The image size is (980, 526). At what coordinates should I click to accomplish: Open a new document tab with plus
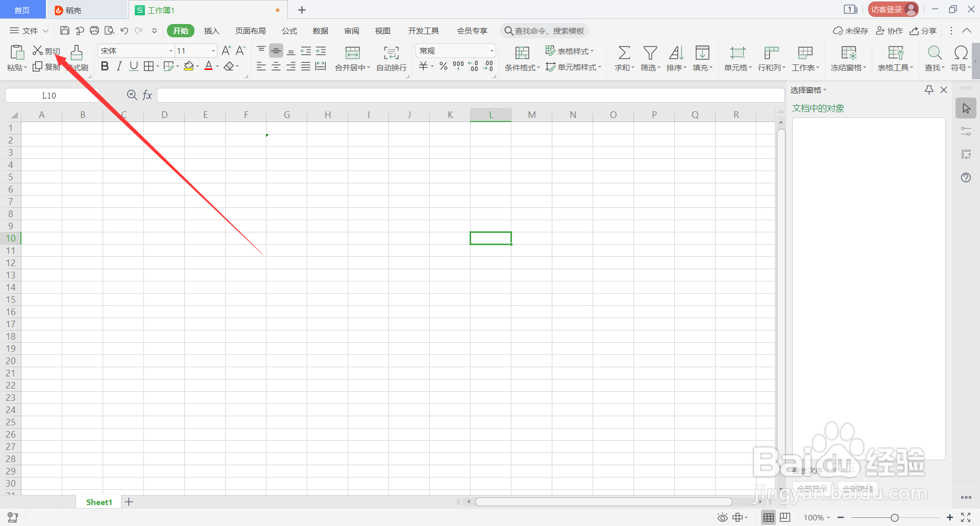(302, 10)
